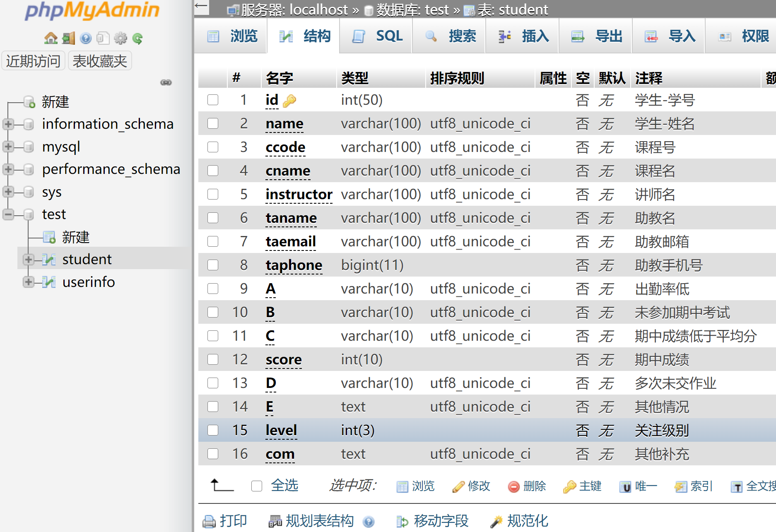Click the student table structure icon
Screen dimensions: 776x532
click(x=49, y=260)
